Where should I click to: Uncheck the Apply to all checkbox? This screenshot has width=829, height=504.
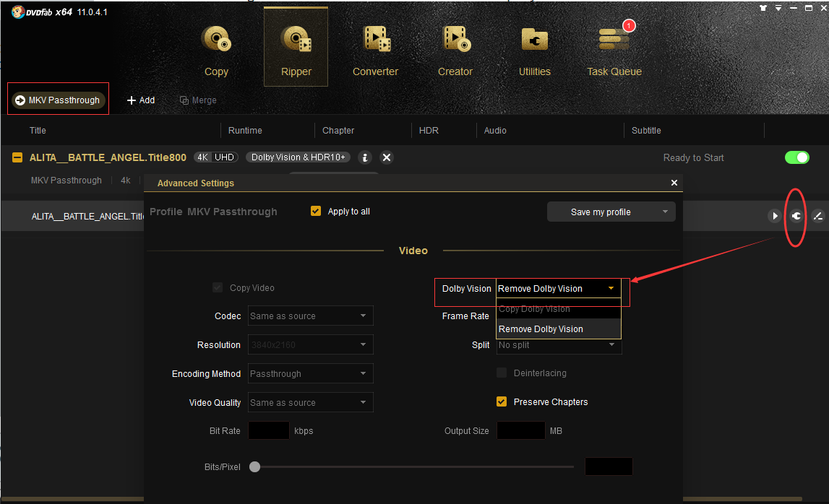[x=316, y=212]
